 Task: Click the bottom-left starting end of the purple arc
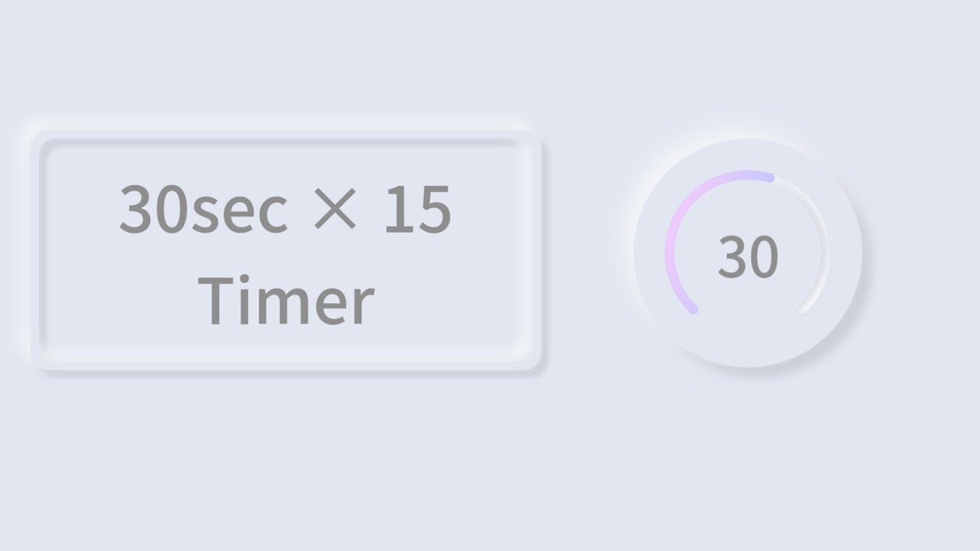[692, 310]
